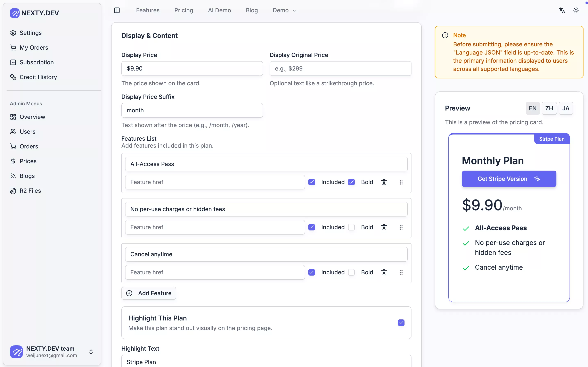Delete the All-Access Pass feature
The height and width of the screenshot is (367, 588).
[384, 182]
